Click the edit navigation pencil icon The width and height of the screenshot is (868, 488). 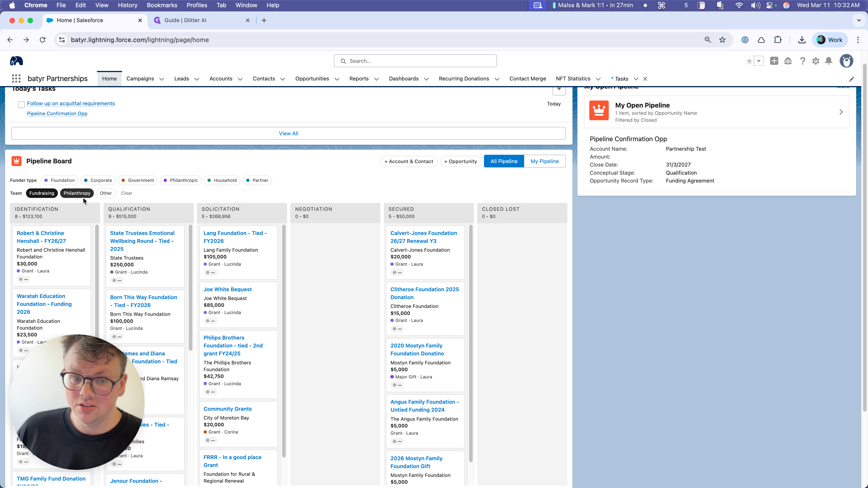tap(851, 79)
